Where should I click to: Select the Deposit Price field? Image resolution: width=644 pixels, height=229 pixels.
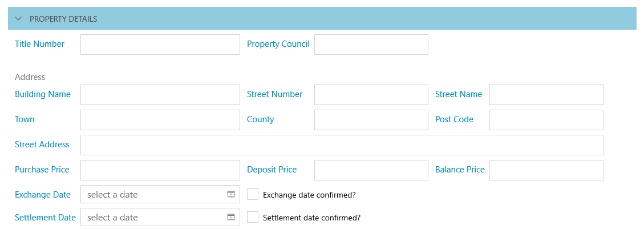click(x=371, y=170)
